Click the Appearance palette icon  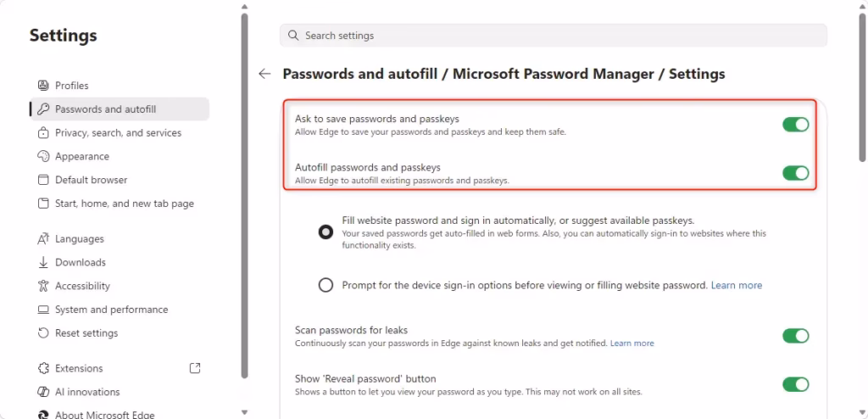tap(44, 157)
